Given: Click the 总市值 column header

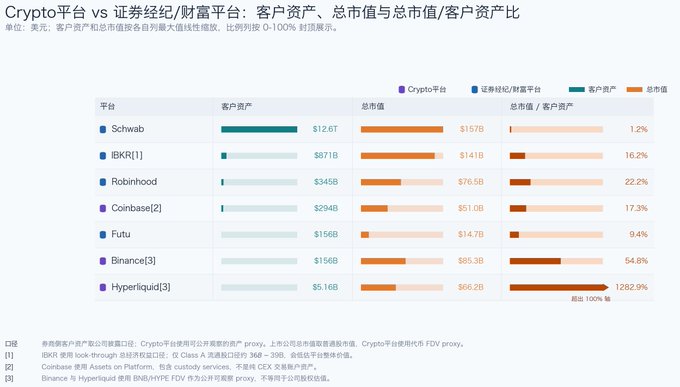Looking at the screenshot, I should (x=373, y=106).
